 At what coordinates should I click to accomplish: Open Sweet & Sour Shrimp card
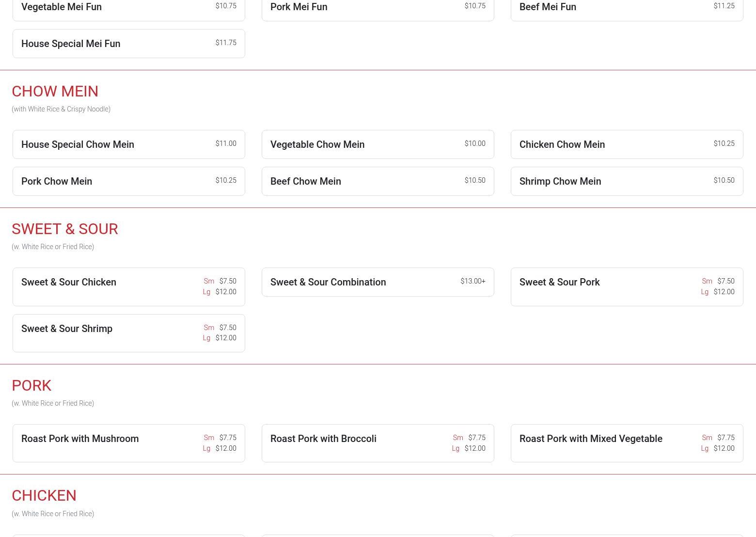pyautogui.click(x=128, y=333)
